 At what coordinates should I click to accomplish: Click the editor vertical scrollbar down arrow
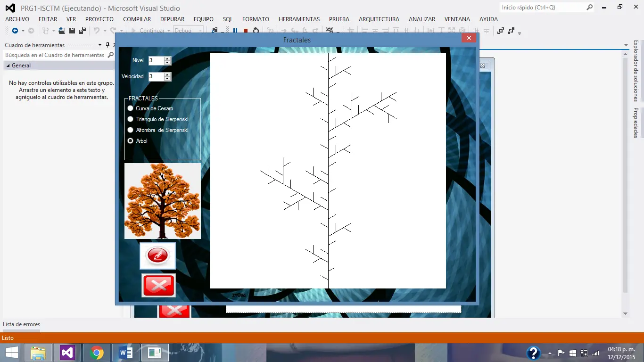pyautogui.click(x=626, y=313)
